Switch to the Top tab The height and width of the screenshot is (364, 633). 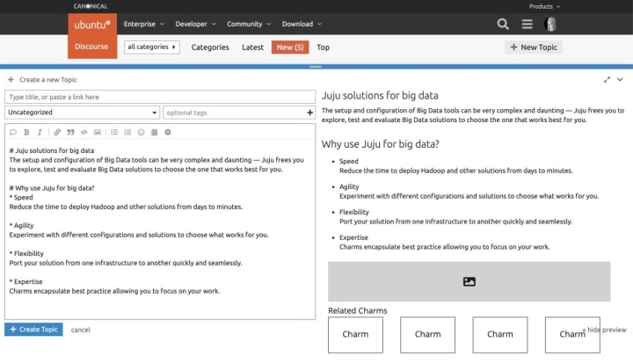point(323,47)
